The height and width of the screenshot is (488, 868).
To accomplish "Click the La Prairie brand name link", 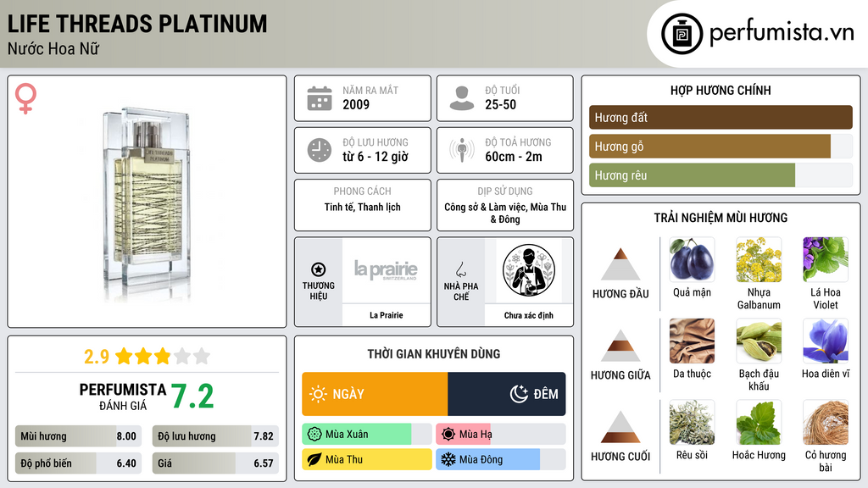I will 387,315.
